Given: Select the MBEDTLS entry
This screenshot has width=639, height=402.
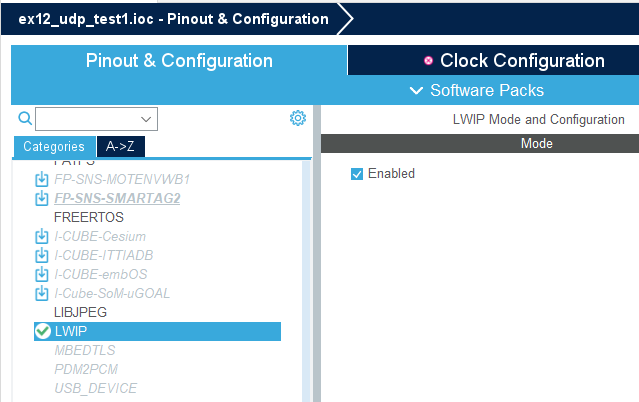Looking at the screenshot, I should click(x=85, y=350).
